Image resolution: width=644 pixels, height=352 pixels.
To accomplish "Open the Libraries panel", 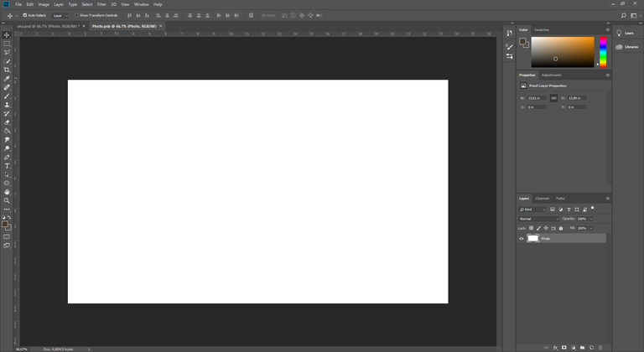I will point(627,47).
